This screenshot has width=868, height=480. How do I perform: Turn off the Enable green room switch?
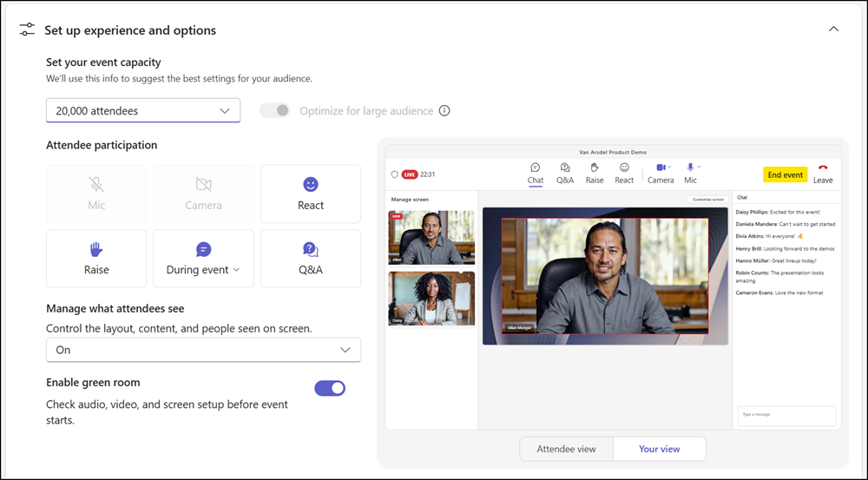(x=330, y=388)
